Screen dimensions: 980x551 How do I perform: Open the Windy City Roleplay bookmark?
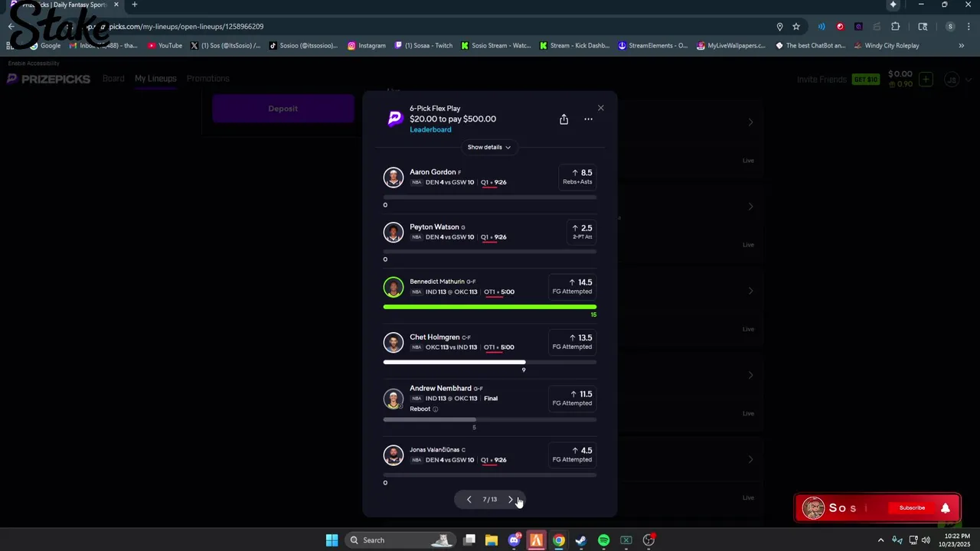tap(885, 46)
